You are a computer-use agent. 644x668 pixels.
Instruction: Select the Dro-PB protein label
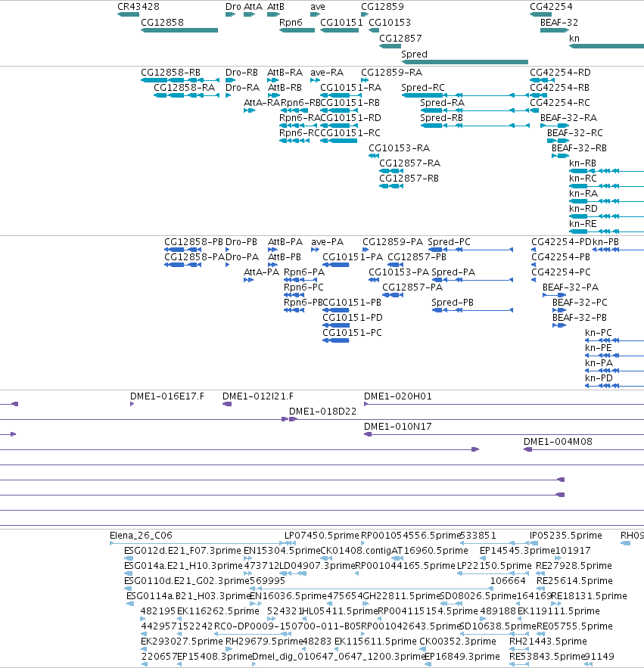(x=241, y=242)
